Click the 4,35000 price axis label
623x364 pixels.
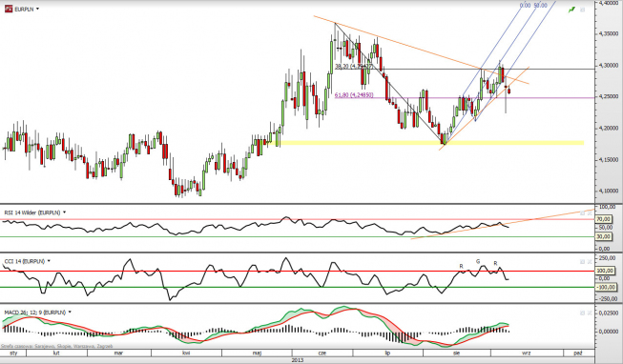609,33
